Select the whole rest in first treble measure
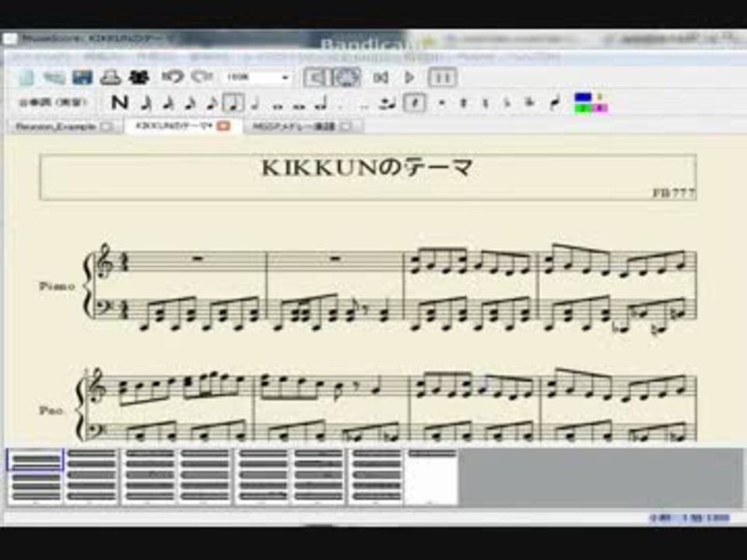 (198, 259)
